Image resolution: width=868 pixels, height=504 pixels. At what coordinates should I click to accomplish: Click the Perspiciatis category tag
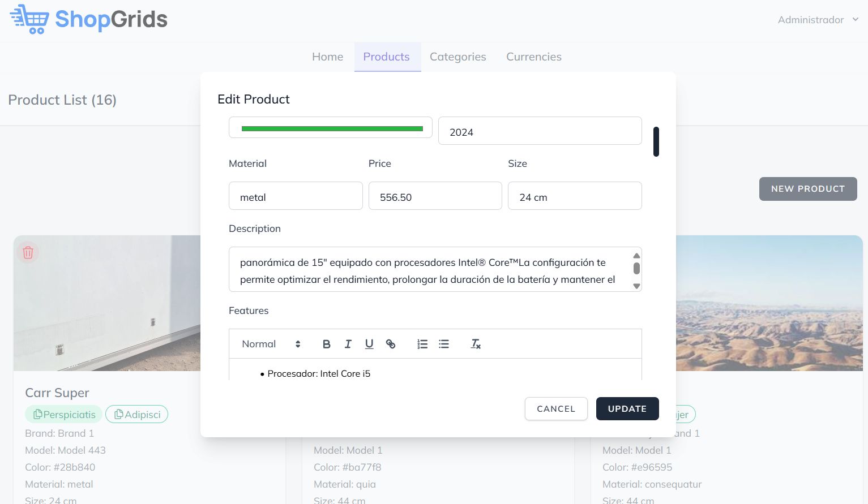(64, 415)
